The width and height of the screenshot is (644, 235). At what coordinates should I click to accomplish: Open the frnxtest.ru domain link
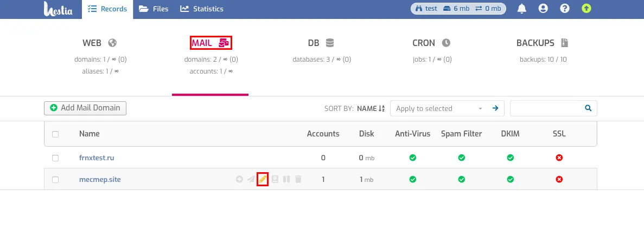(97, 158)
